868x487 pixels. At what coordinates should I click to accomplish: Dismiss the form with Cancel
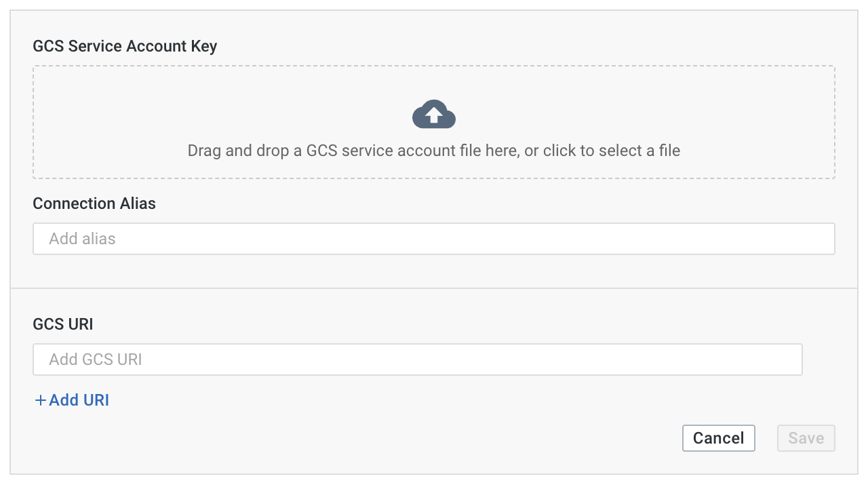(x=718, y=438)
